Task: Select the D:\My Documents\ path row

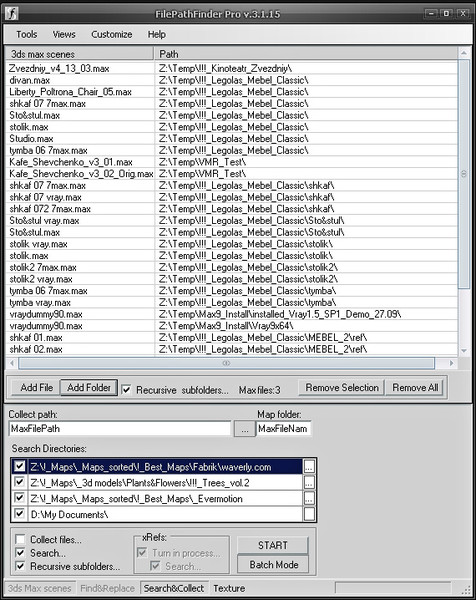Action: (165, 514)
